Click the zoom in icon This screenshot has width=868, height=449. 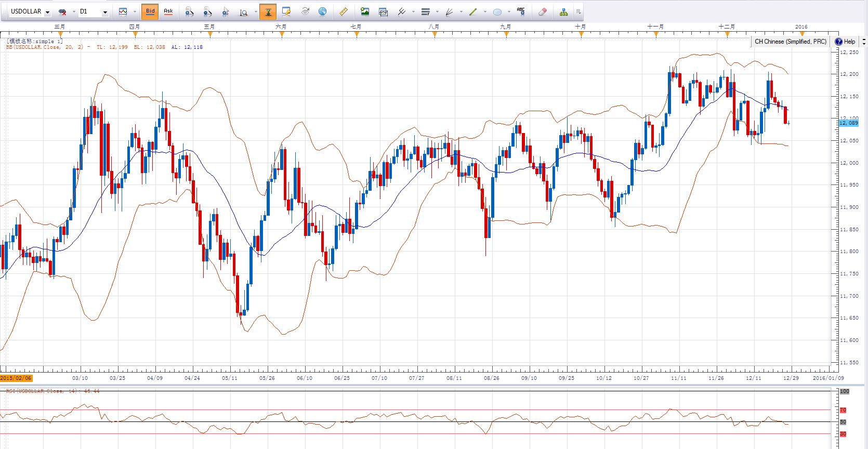189,11
